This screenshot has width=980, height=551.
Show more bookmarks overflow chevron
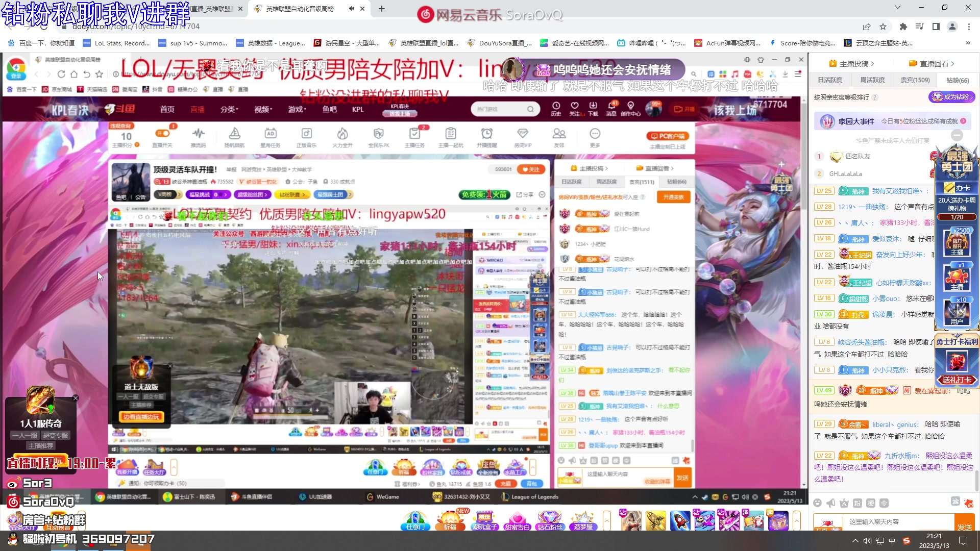(968, 43)
